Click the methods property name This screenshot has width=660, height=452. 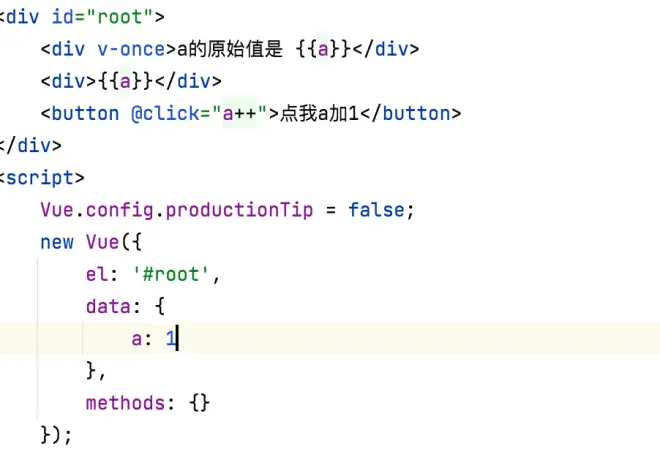[125, 403]
